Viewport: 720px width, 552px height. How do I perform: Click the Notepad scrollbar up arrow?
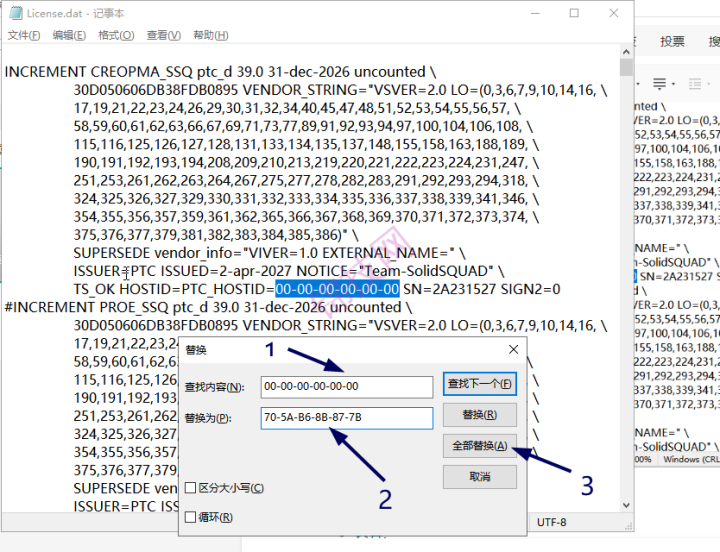tap(626, 52)
